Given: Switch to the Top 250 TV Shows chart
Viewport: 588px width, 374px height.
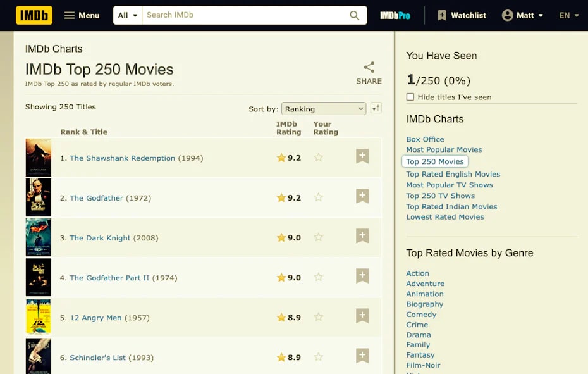Looking at the screenshot, I should coord(439,196).
